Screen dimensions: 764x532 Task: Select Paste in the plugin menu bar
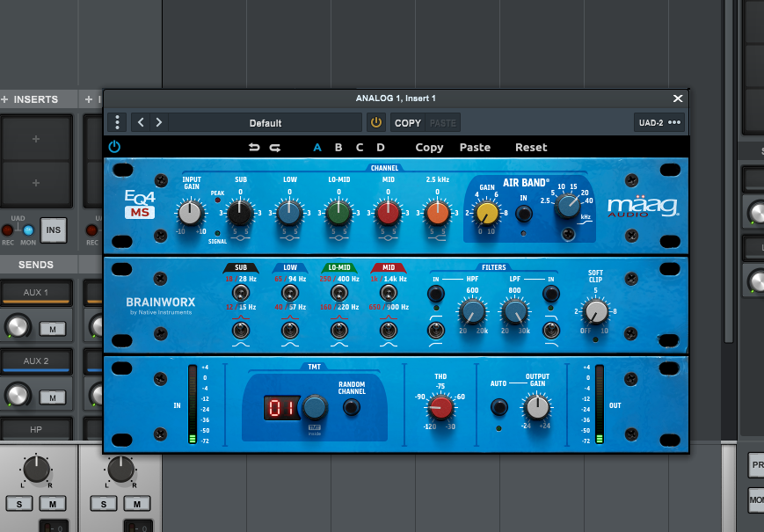coord(475,147)
